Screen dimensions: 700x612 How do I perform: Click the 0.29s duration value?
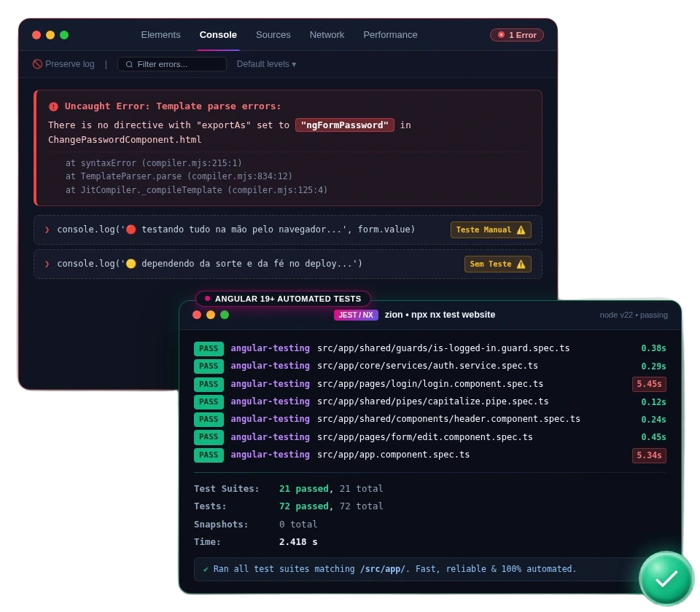[653, 366]
